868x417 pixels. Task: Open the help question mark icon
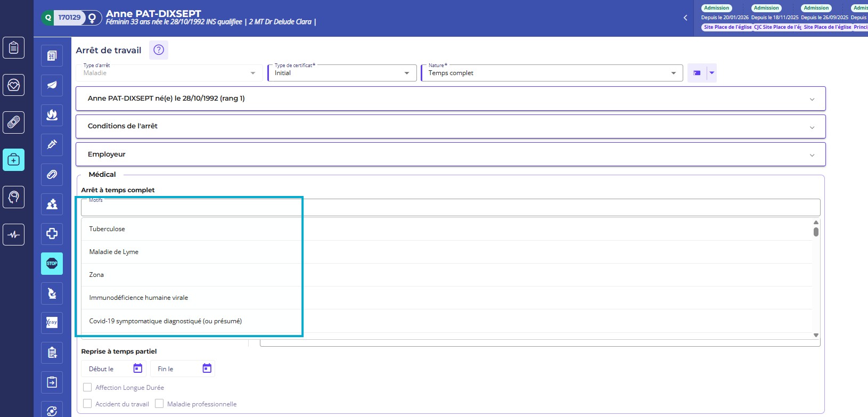click(159, 50)
